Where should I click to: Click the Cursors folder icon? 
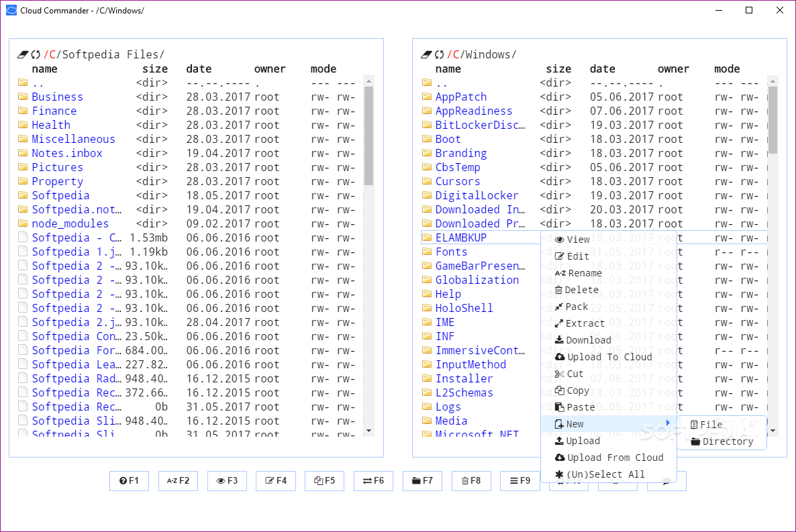426,181
